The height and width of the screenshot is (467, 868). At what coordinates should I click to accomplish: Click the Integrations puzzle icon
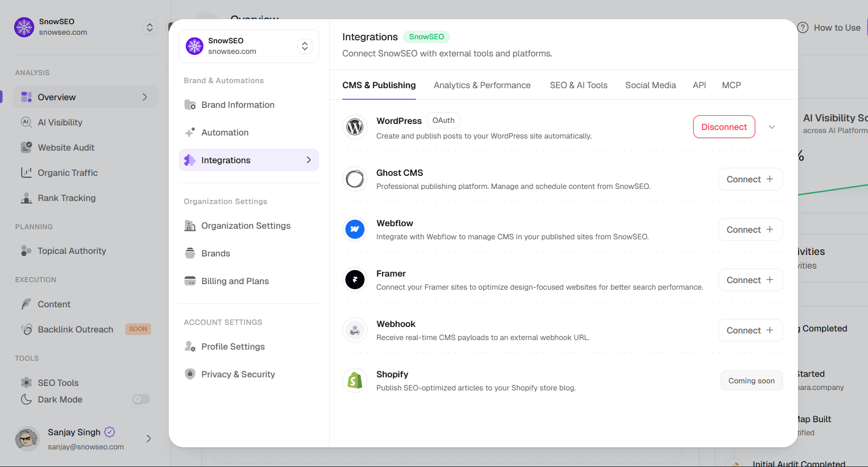(x=190, y=160)
